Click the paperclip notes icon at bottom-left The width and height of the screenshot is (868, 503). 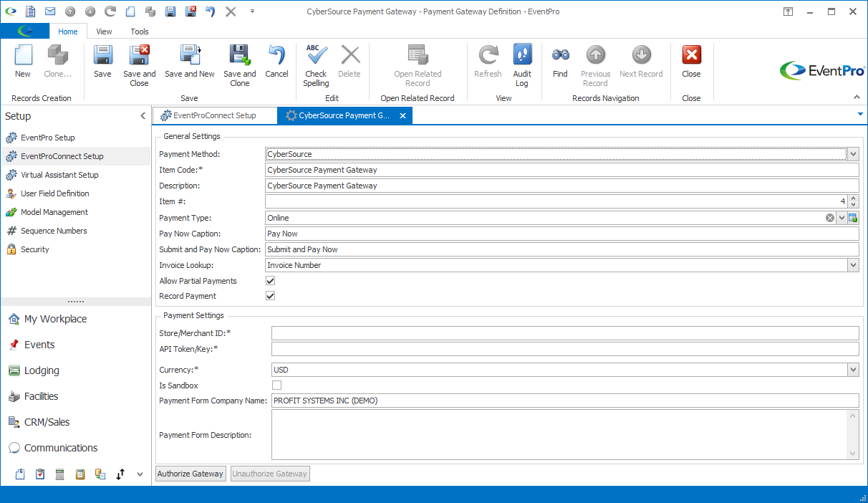pos(20,474)
